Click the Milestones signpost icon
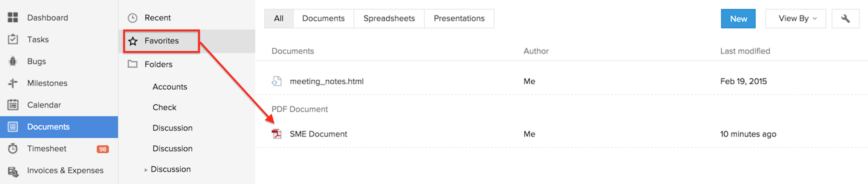The width and height of the screenshot is (868, 184). 13,83
